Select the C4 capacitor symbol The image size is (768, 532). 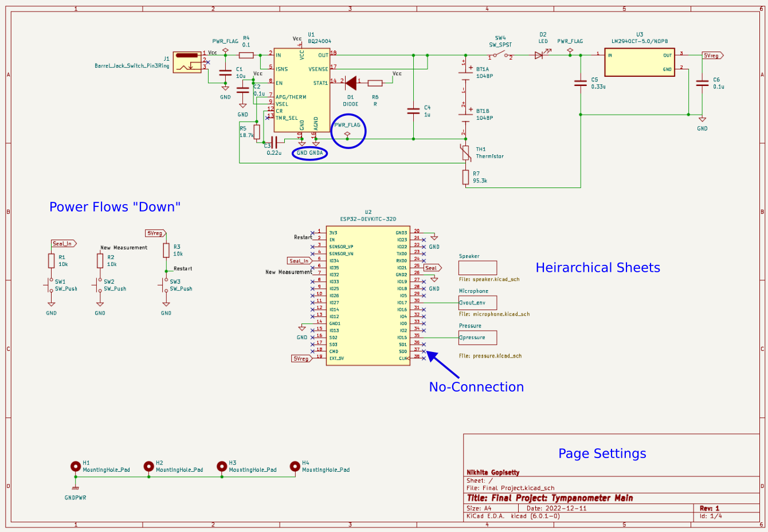(x=413, y=111)
